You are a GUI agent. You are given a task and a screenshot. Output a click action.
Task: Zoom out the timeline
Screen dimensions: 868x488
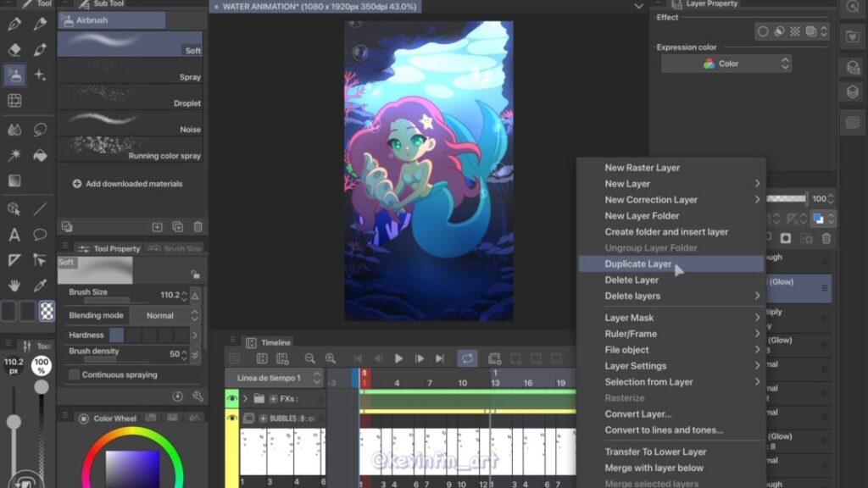point(310,358)
